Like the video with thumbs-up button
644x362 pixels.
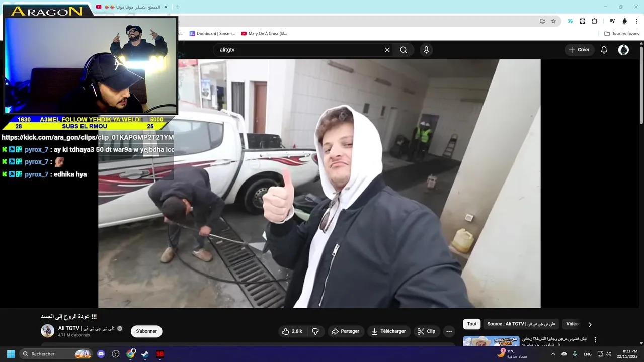[292, 331]
